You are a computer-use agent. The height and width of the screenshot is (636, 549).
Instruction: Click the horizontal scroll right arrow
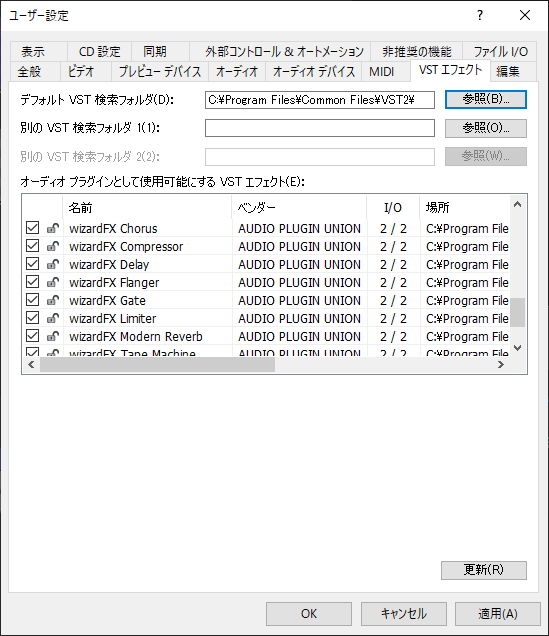[501, 365]
